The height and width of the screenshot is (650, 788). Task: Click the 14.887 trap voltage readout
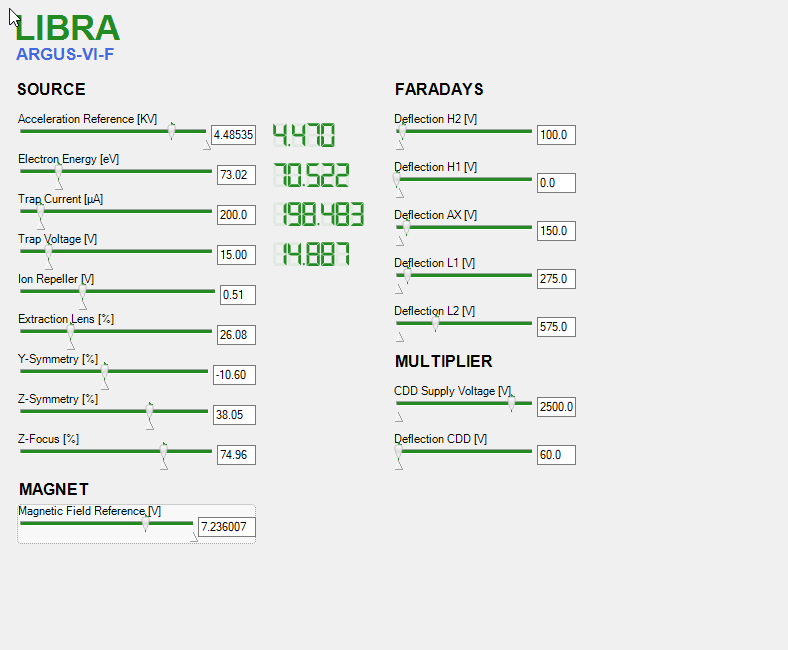(311, 254)
